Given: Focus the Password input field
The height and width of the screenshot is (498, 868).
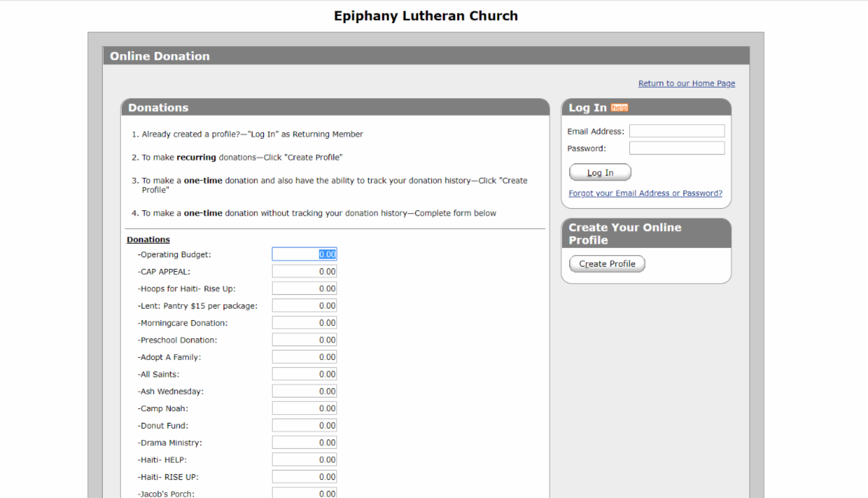Looking at the screenshot, I should click(x=677, y=148).
